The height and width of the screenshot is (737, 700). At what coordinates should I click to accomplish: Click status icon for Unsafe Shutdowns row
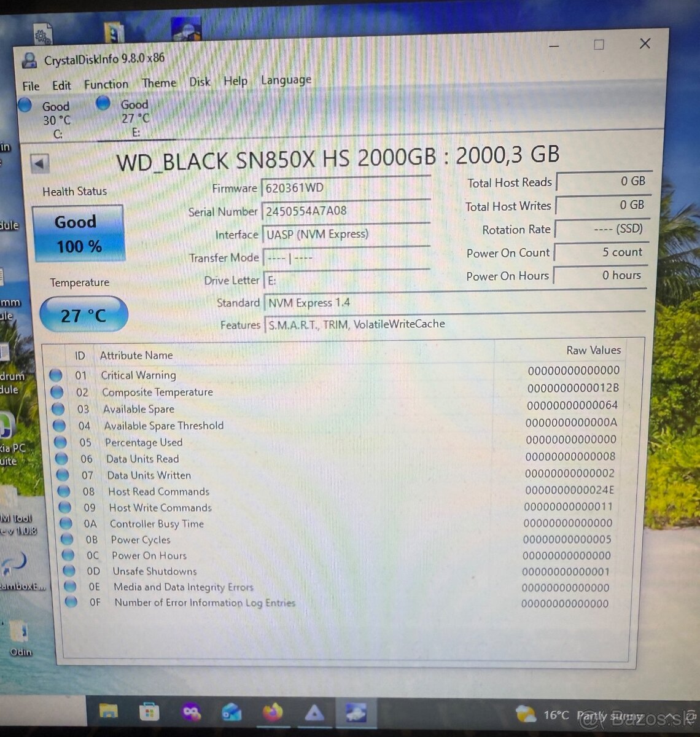click(69, 571)
